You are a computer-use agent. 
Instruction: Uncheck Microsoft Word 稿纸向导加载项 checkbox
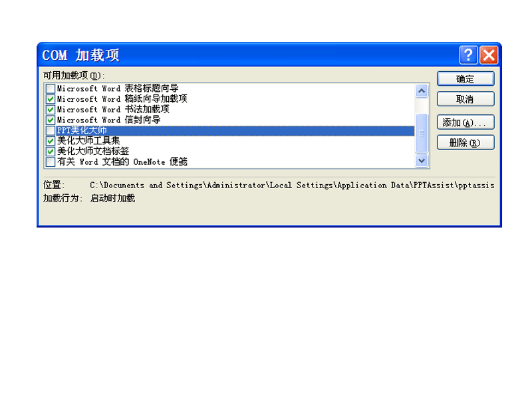tap(51, 99)
